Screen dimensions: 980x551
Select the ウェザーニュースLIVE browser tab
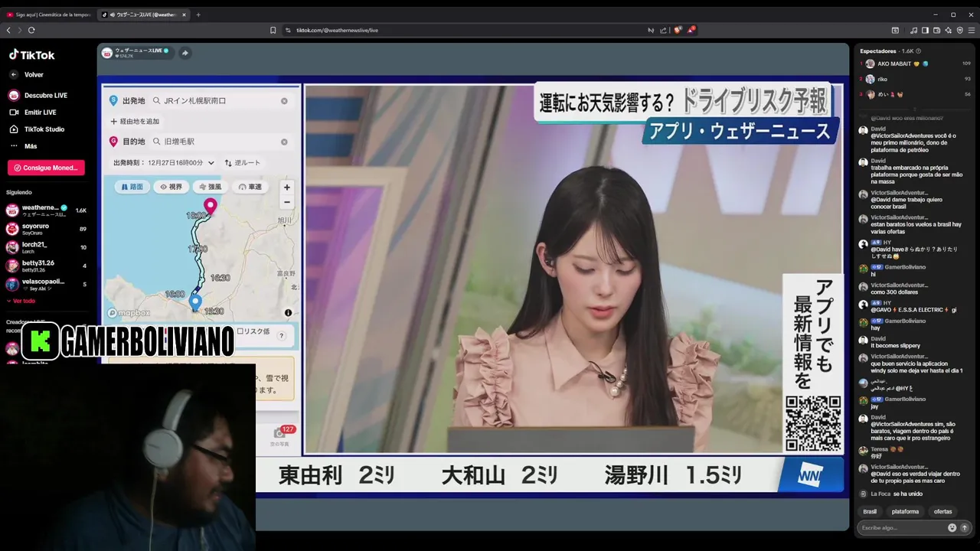coord(144,15)
